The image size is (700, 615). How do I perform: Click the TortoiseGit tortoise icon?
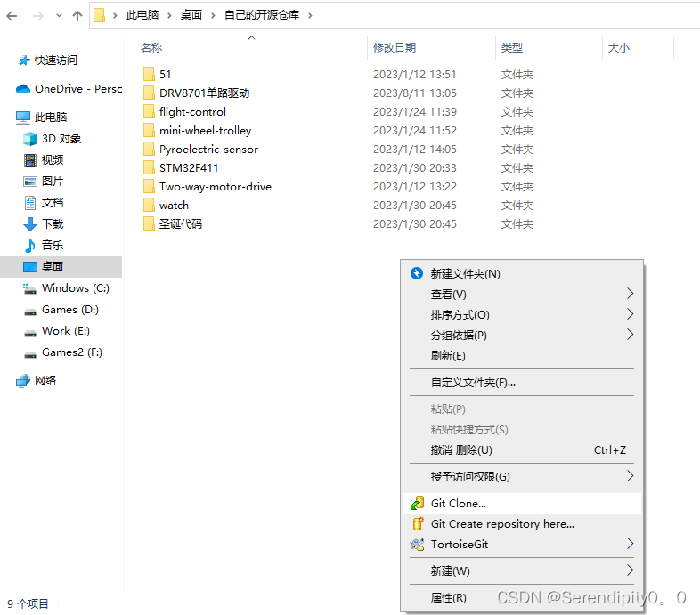pyautogui.click(x=417, y=545)
